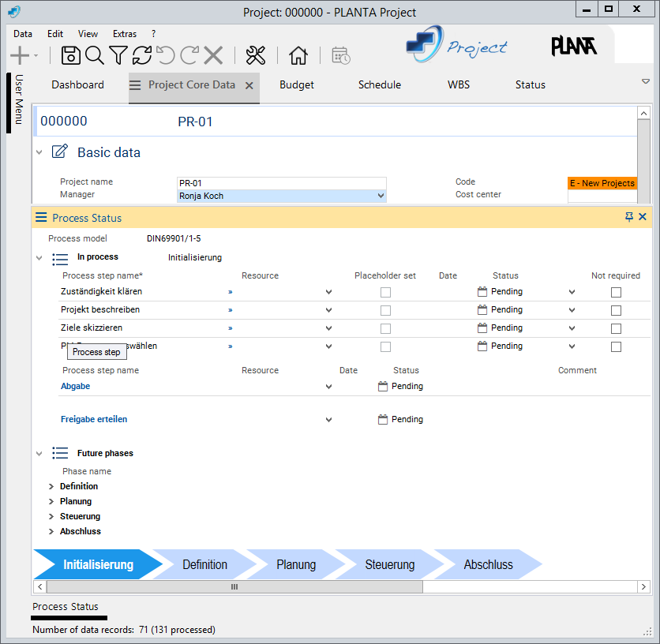Click the Future phases list icon
The width and height of the screenshot is (660, 644).
[60, 453]
